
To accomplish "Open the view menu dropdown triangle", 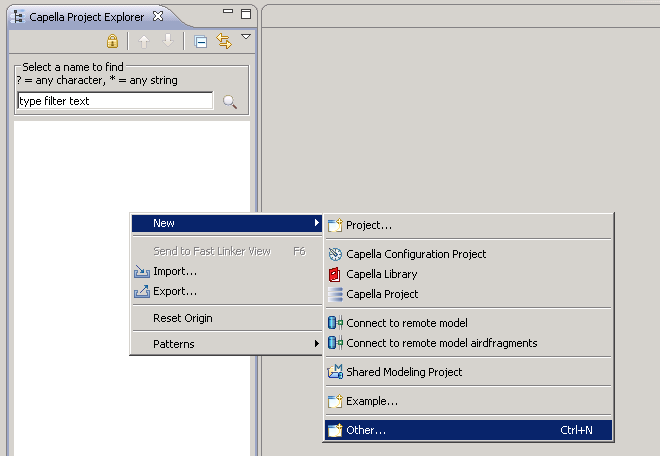I will tap(246, 37).
